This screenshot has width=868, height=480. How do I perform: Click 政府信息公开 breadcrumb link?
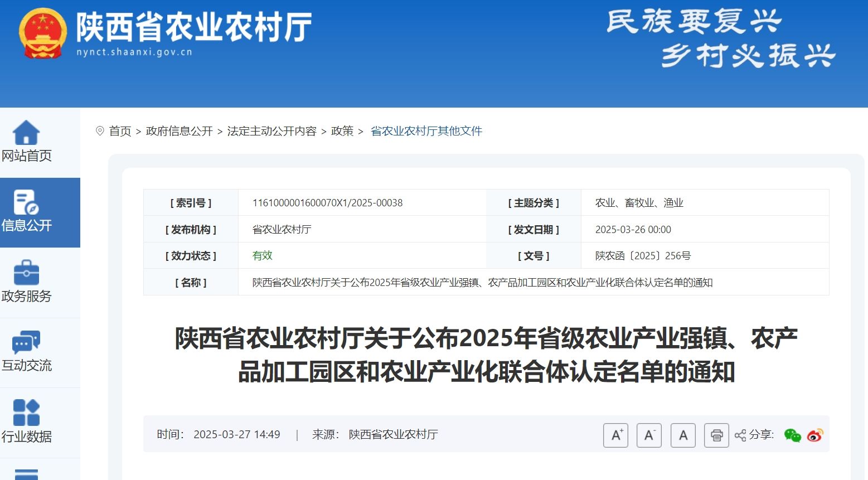tap(180, 131)
